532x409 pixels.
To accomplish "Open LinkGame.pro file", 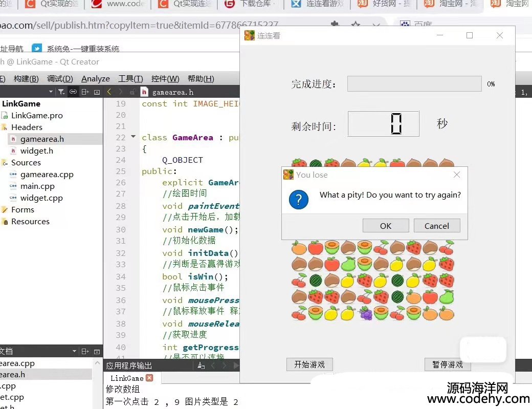I will tap(37, 115).
